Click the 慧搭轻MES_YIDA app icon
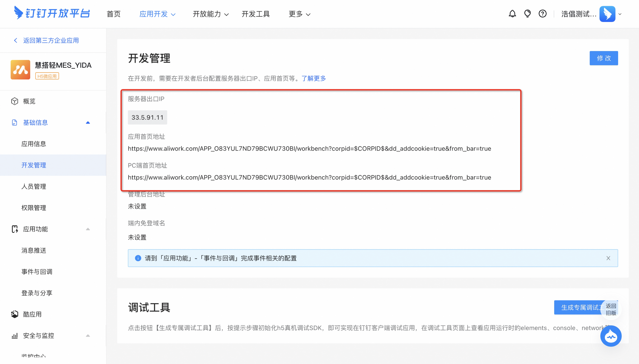This screenshot has height=364, width=639. [x=20, y=69]
